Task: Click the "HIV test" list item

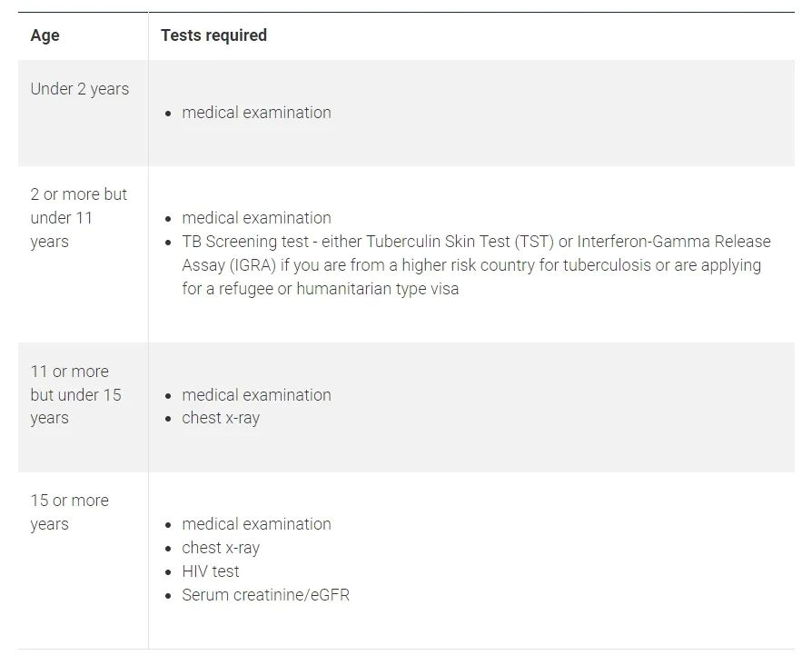Action: pyautogui.click(x=211, y=571)
